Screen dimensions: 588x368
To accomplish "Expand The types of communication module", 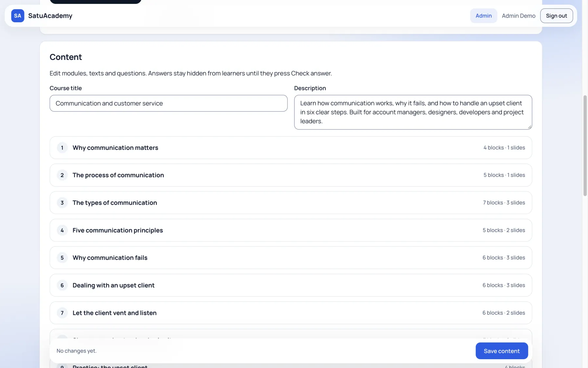I will pos(291,202).
